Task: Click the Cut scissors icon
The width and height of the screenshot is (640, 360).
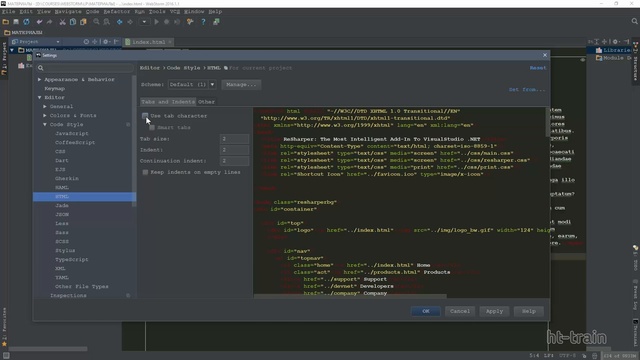Action: tap(62, 22)
